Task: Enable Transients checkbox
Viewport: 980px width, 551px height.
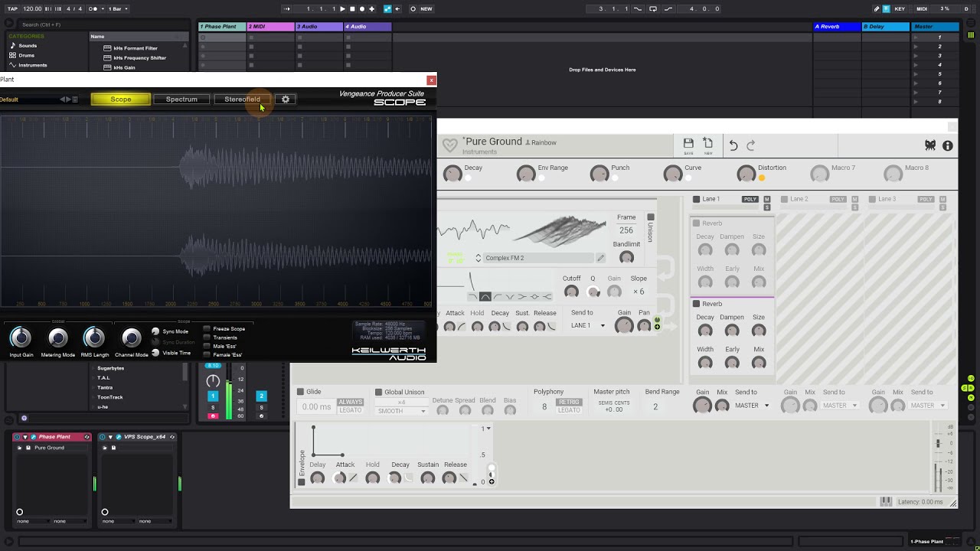Action: [x=207, y=337]
